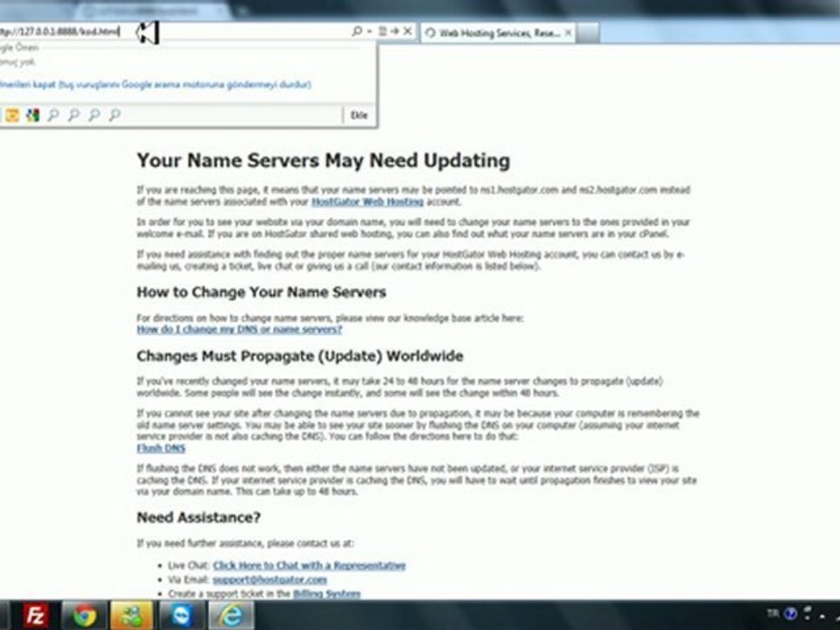Image resolution: width=840 pixels, height=630 pixels.
Task: Stop loading with the address bar X
Action: pos(408,31)
